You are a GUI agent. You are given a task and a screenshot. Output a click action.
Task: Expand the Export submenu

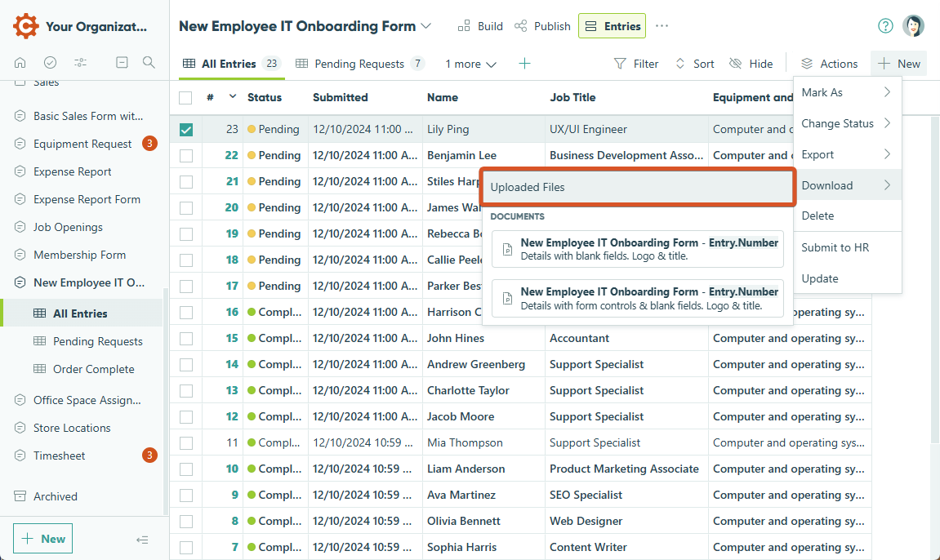coord(847,154)
